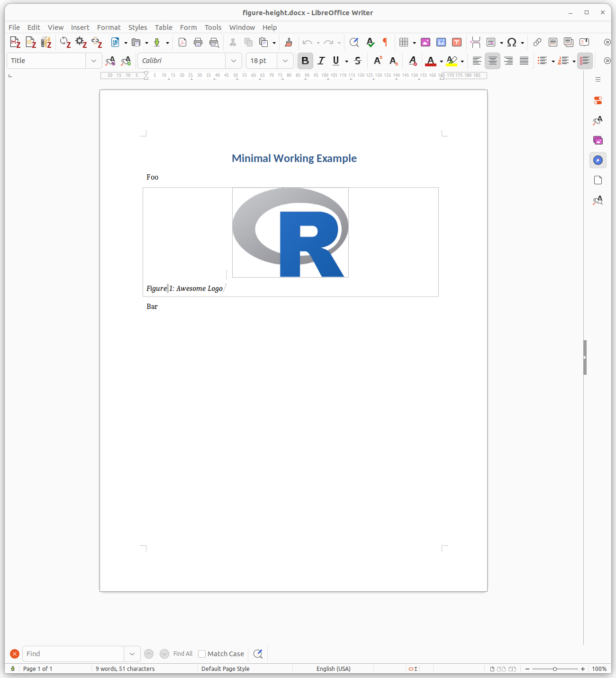
Task: Apply yellow highlighting color swatch
Action: [x=452, y=61]
